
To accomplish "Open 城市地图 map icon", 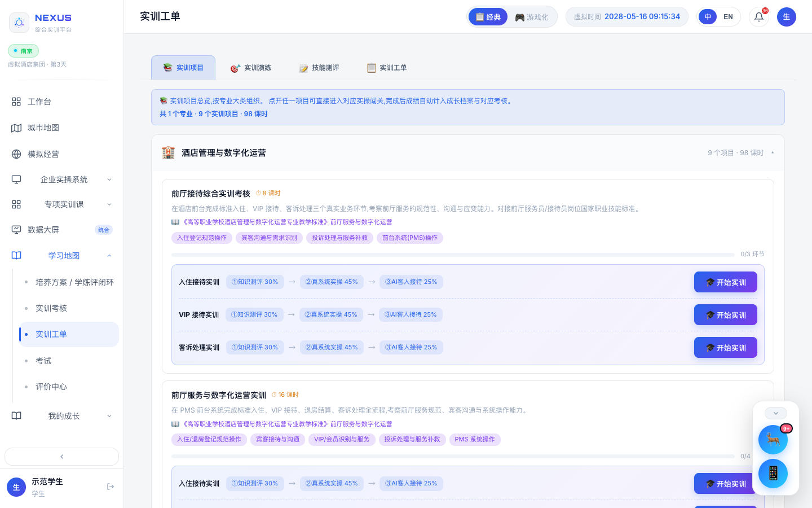I will (x=16, y=128).
